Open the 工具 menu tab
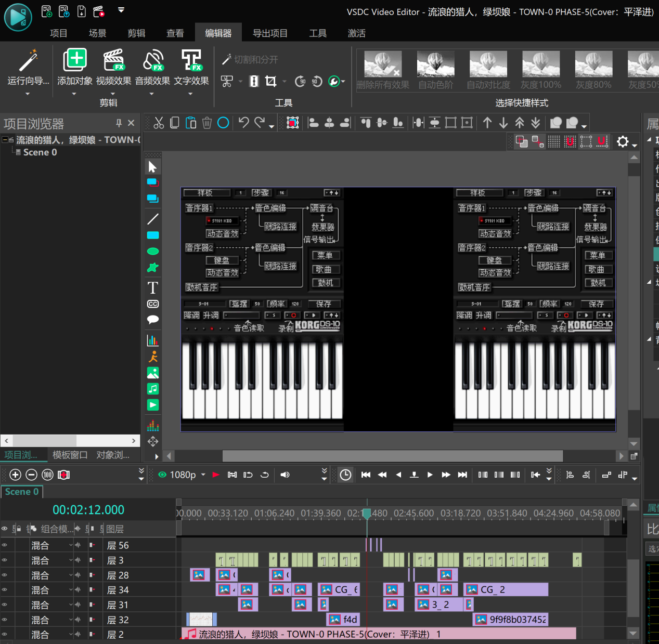The height and width of the screenshot is (644, 659). click(318, 33)
